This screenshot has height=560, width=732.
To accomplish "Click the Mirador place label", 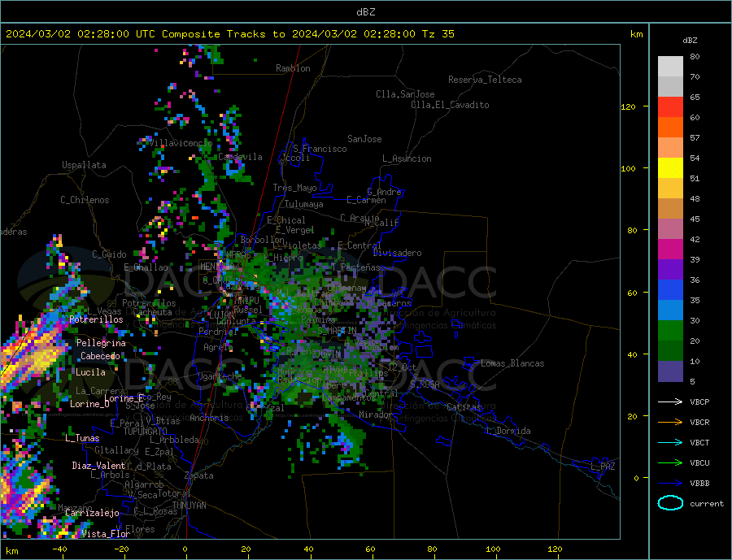I will pos(376,415).
